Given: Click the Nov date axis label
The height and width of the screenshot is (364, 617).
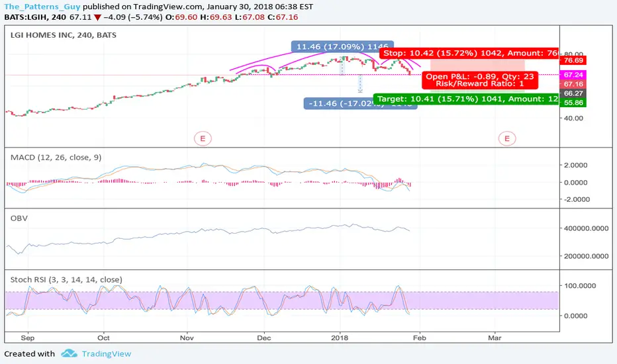Looking at the screenshot, I should point(187,338).
